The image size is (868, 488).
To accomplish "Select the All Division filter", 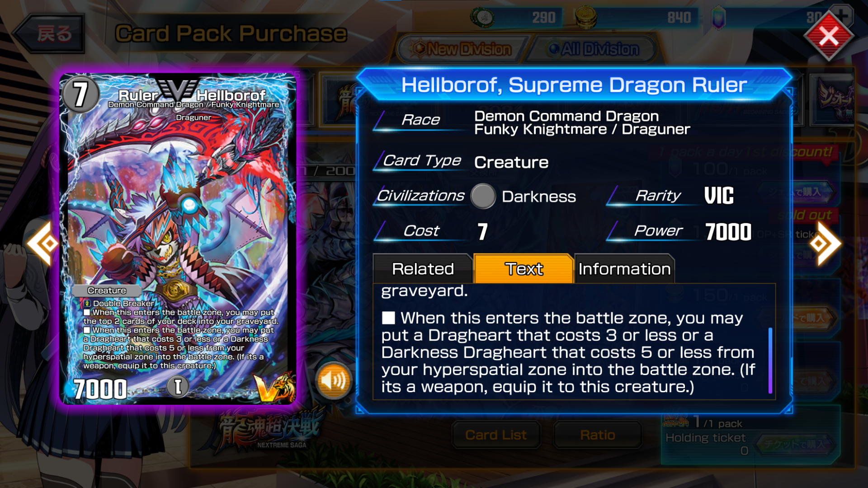I will pos(593,49).
